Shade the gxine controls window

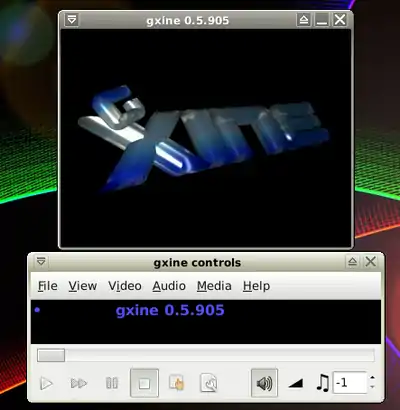point(352,262)
